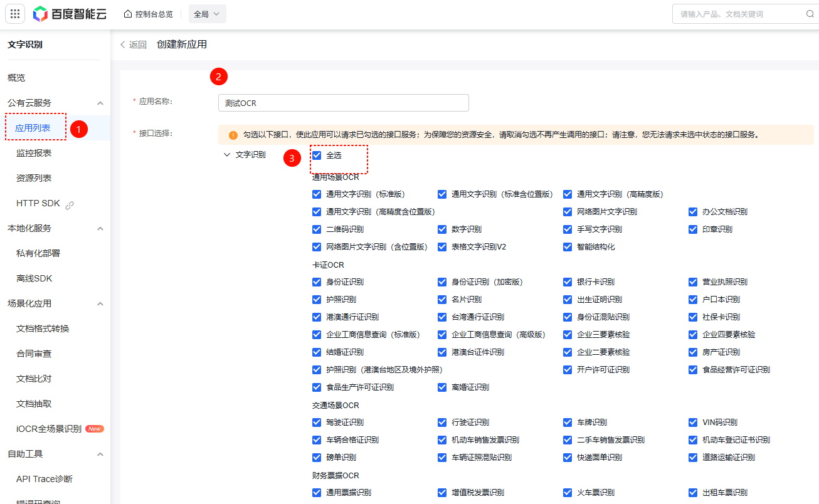Click the home icon for console overview

coord(128,14)
